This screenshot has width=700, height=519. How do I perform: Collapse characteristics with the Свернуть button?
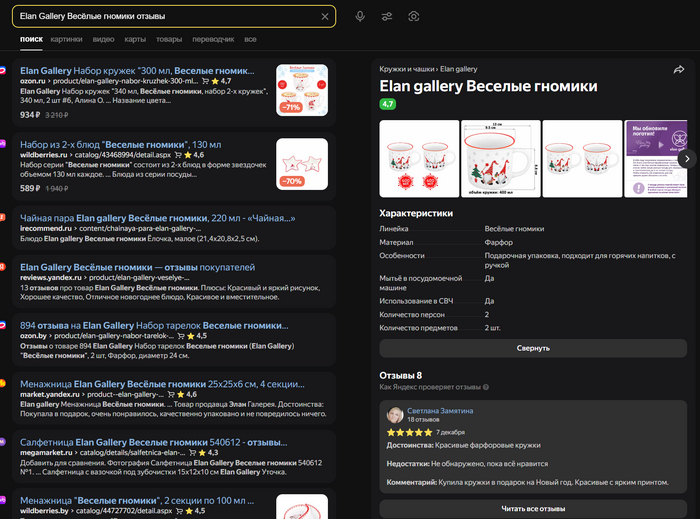533,348
